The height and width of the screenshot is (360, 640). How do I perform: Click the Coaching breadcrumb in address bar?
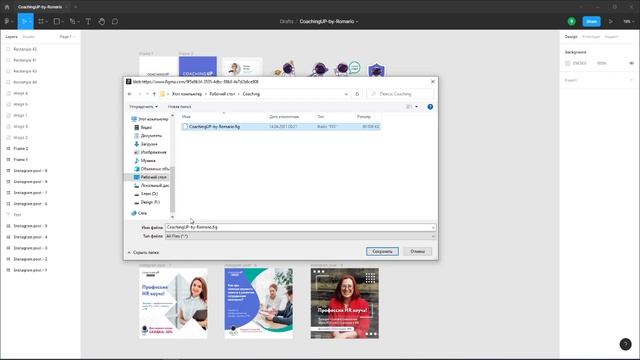click(251, 94)
